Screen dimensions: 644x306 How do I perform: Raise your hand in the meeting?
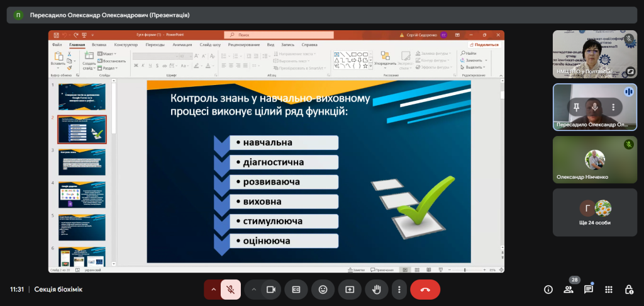(x=377, y=290)
